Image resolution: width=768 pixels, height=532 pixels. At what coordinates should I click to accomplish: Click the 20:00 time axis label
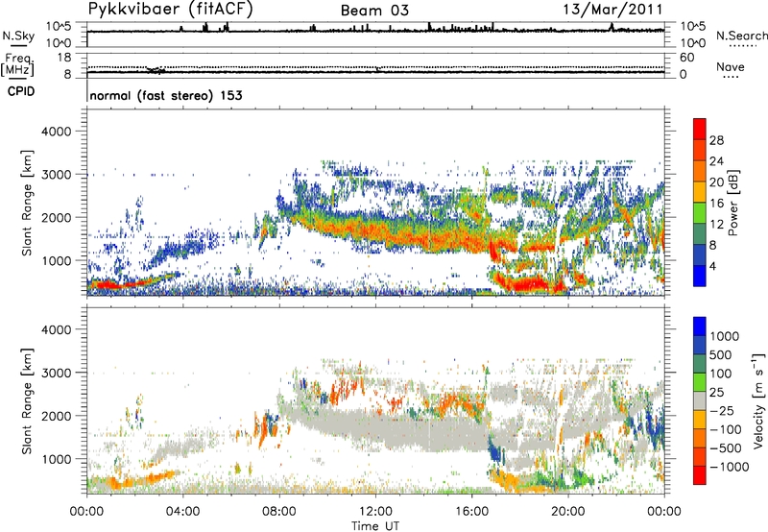click(x=568, y=512)
